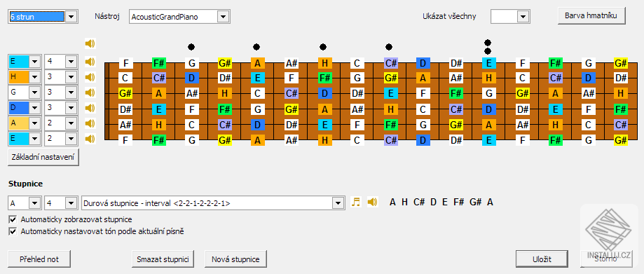644x274 pixels.
Task: Click the G note on the H string
Action: 357,78
